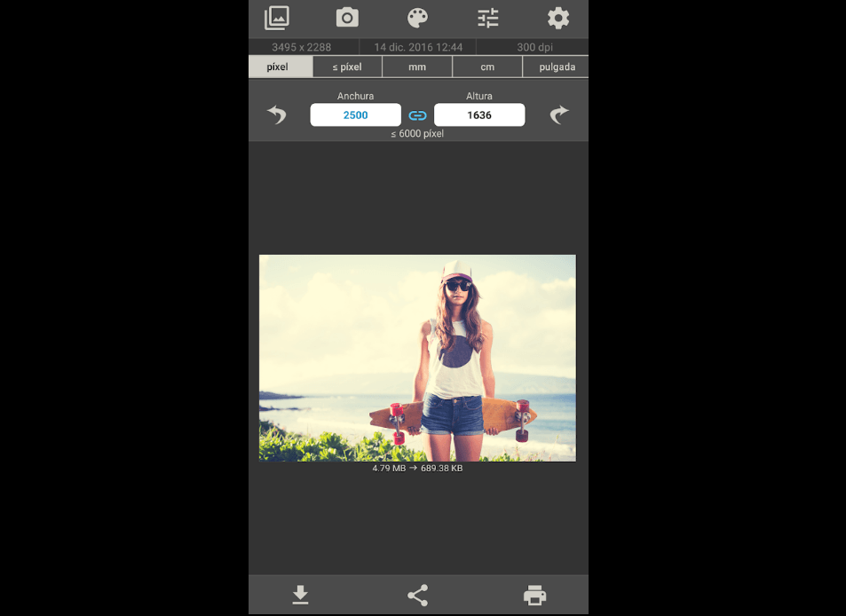The width and height of the screenshot is (846, 616).
Task: Click the 300 dpi text
Action: [534, 47]
